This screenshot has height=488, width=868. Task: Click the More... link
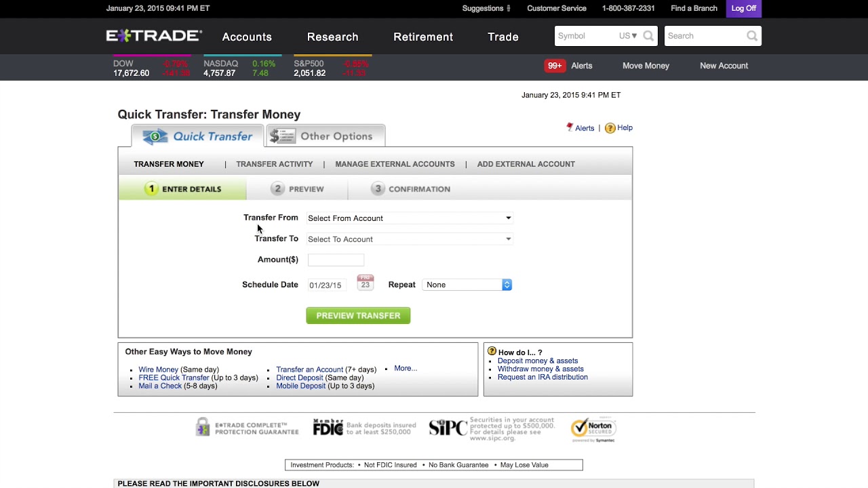(406, 368)
